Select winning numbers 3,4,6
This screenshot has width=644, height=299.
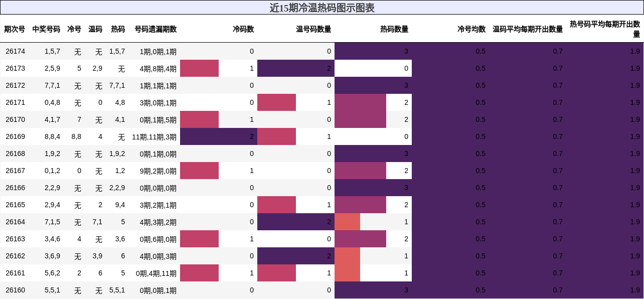pyautogui.click(x=52, y=239)
